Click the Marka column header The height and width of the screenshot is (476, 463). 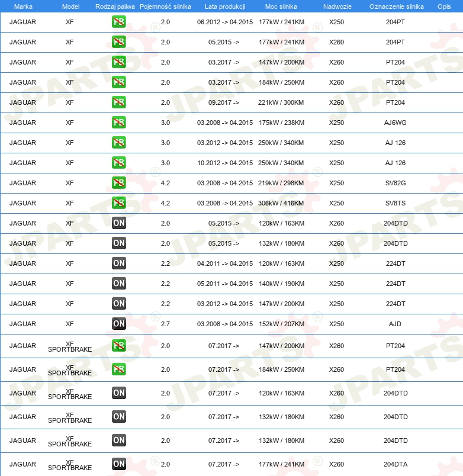(x=23, y=6)
